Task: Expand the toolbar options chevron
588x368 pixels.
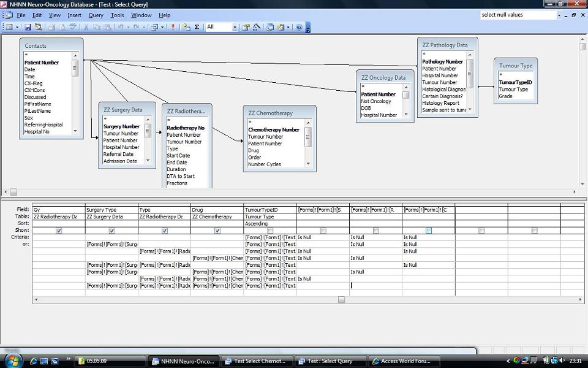Action: pyautogui.click(x=308, y=28)
